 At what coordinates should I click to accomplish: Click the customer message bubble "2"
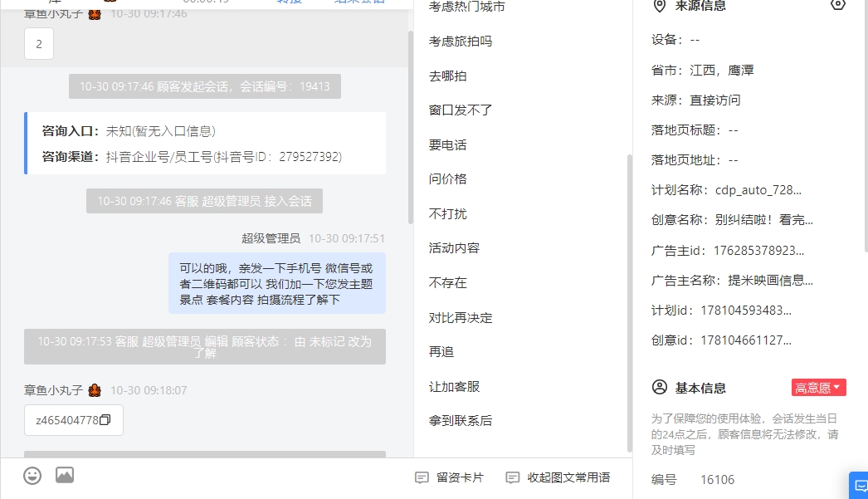coord(39,44)
